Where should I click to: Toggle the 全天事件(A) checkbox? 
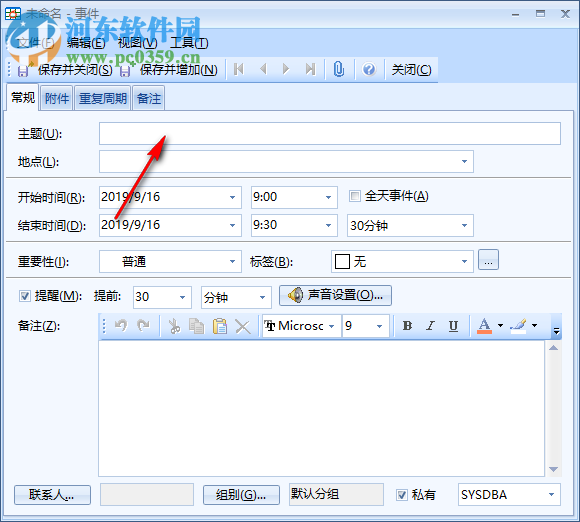(x=354, y=196)
